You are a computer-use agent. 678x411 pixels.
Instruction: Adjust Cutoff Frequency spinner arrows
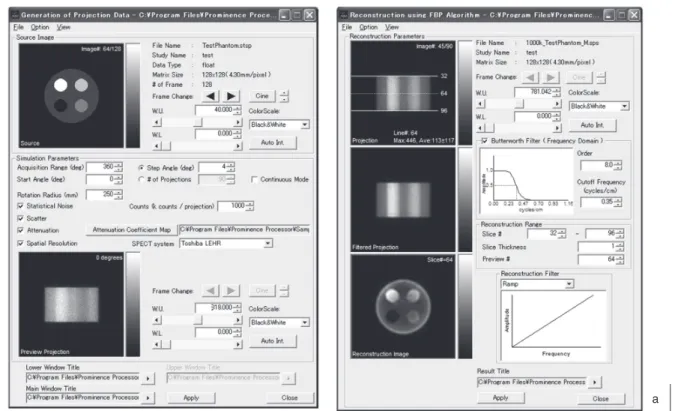pyautogui.click(x=617, y=202)
